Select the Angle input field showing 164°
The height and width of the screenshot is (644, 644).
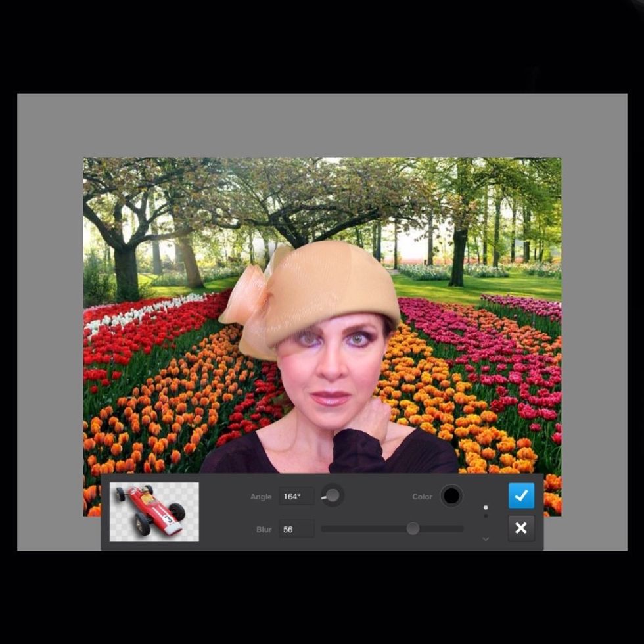pyautogui.click(x=296, y=497)
